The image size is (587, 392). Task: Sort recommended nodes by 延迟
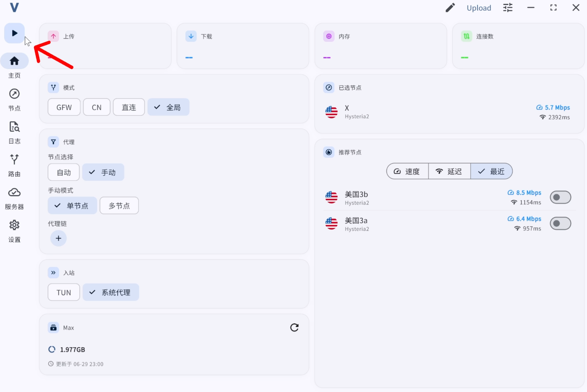pos(449,171)
